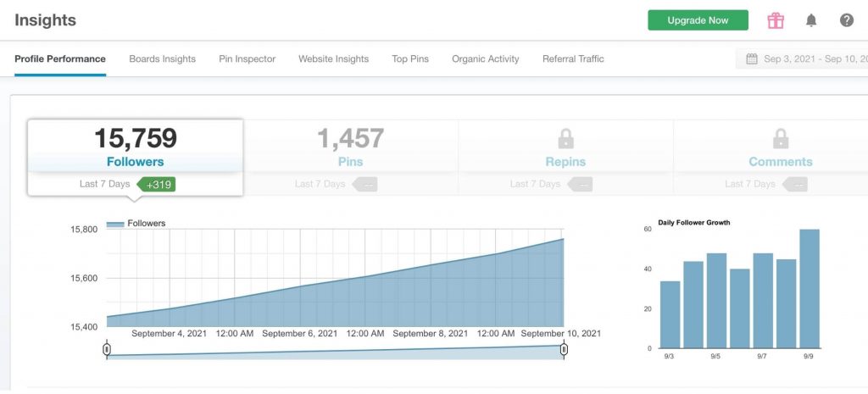Open the pink gift box icon
The image size is (868, 394).
[776, 20]
